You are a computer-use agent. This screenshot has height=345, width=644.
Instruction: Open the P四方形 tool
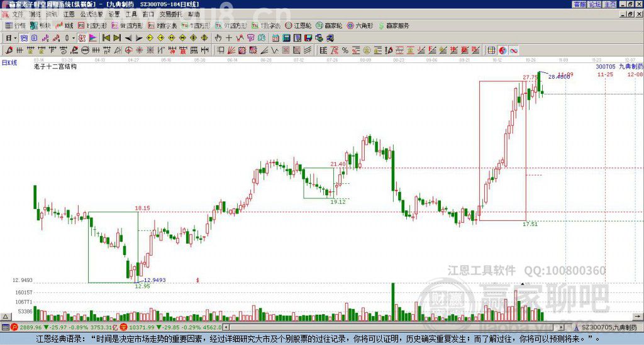[93, 25]
